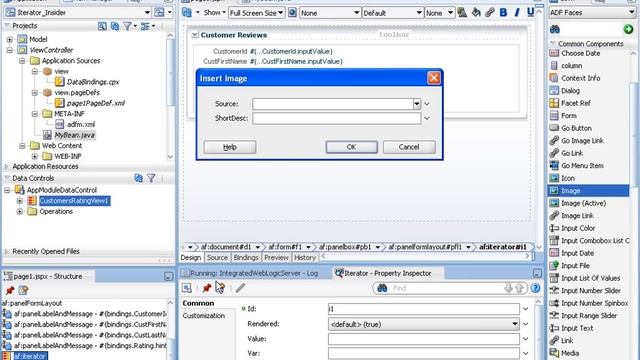Open the Source combo dropdown arrow
This screenshot has height=360, width=640.
(416, 104)
